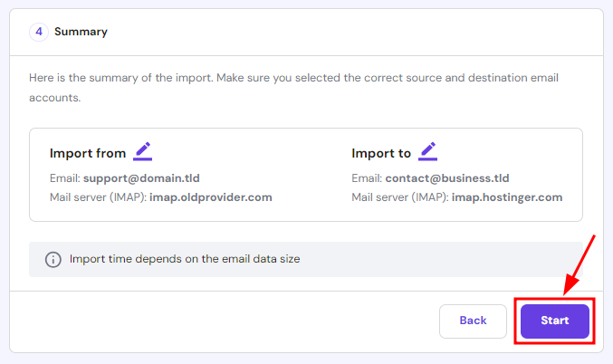Click the import time depends notice text
Image resolution: width=613 pixels, height=364 pixels.
pyautogui.click(x=185, y=259)
